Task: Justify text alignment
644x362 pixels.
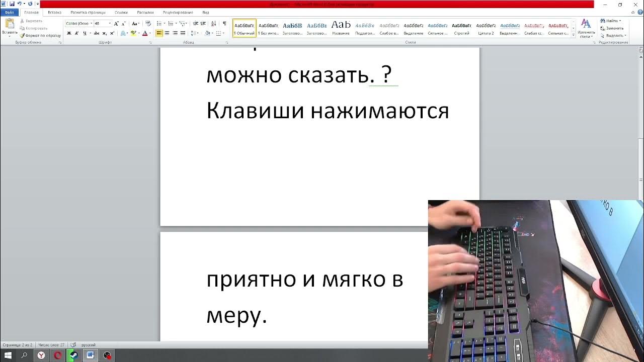Action: tap(183, 33)
